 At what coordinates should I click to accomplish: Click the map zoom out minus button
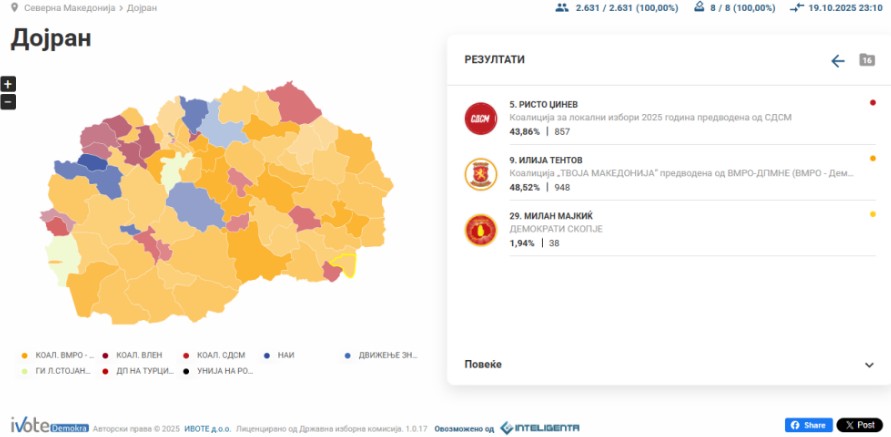8,102
